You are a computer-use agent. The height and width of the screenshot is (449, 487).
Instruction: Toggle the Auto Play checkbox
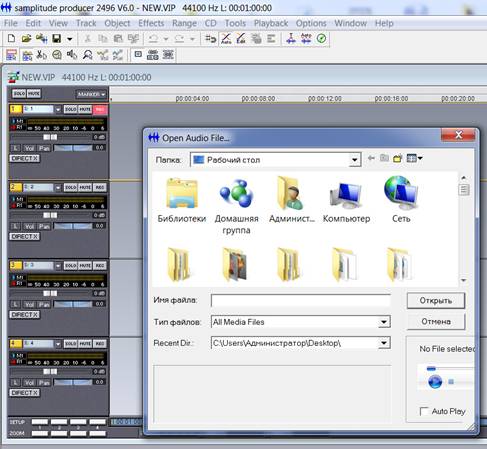(x=424, y=411)
